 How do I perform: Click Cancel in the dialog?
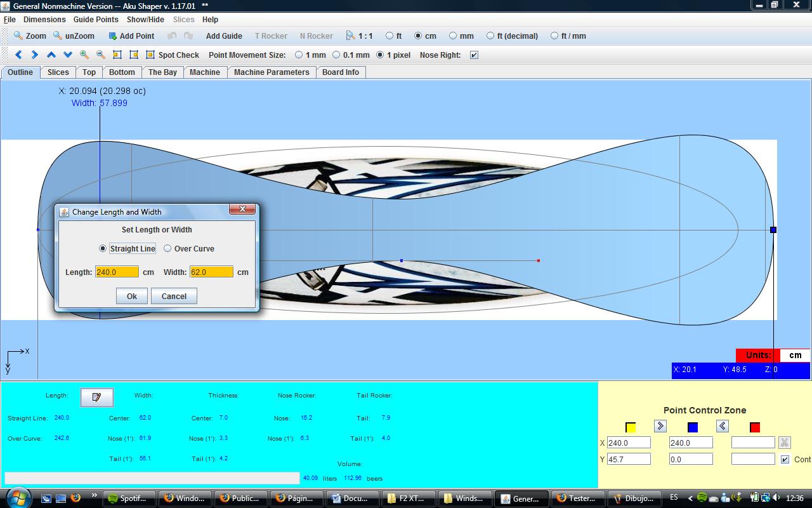click(x=174, y=296)
